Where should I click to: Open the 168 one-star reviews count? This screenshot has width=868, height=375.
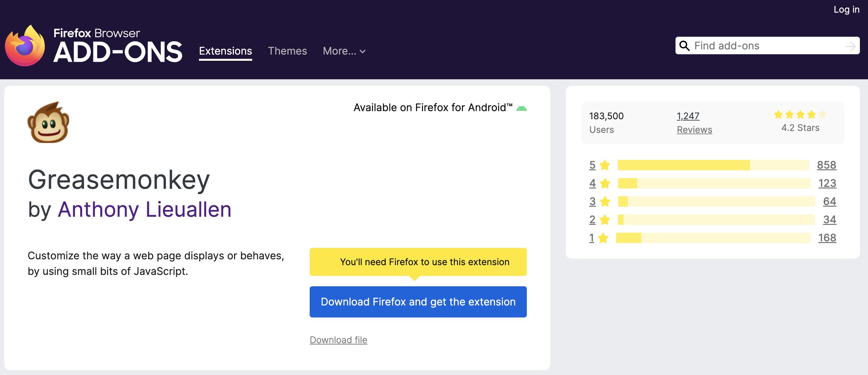[x=827, y=238]
